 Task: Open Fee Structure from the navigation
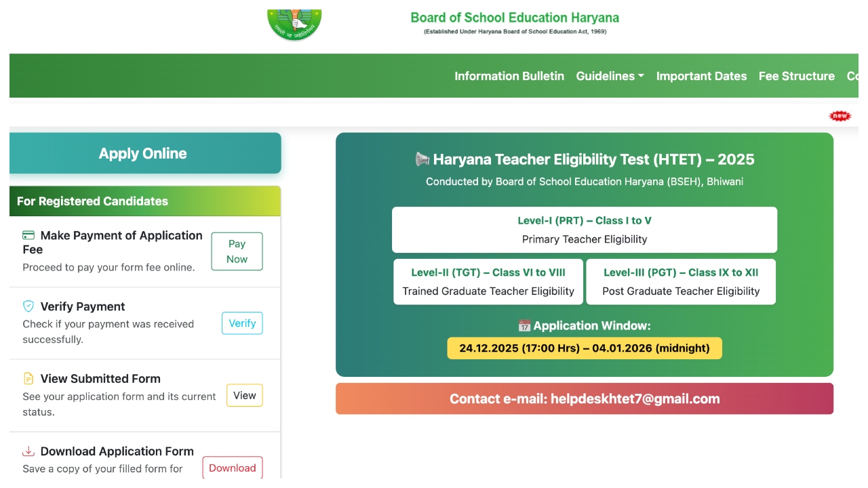796,76
